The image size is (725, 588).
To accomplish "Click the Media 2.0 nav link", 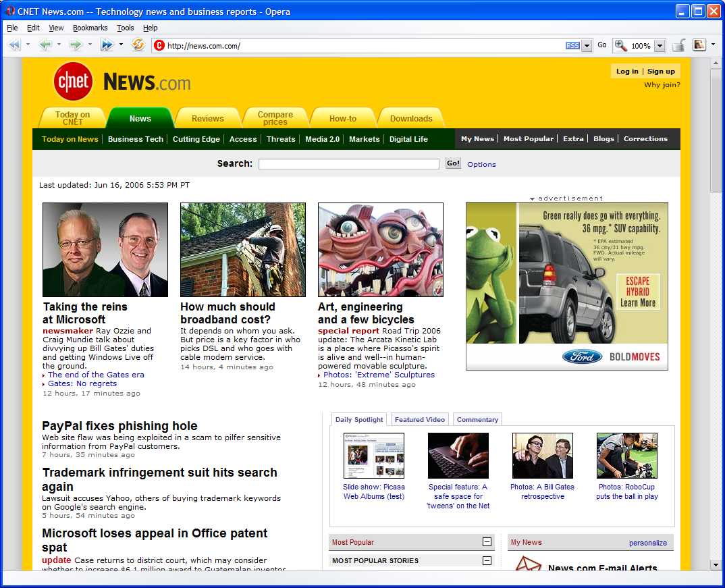I will point(322,138).
